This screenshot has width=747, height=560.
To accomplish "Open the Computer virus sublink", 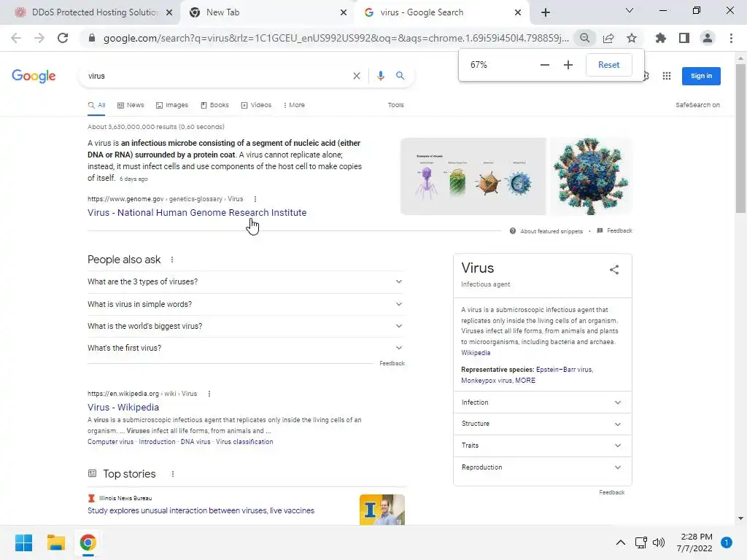I will [111, 442].
